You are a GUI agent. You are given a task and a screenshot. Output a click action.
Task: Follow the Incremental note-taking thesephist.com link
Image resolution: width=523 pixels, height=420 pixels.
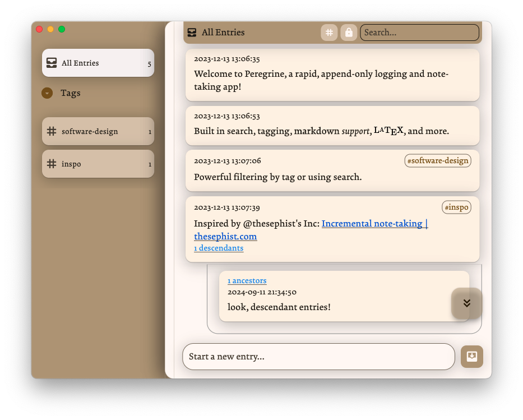click(x=374, y=223)
